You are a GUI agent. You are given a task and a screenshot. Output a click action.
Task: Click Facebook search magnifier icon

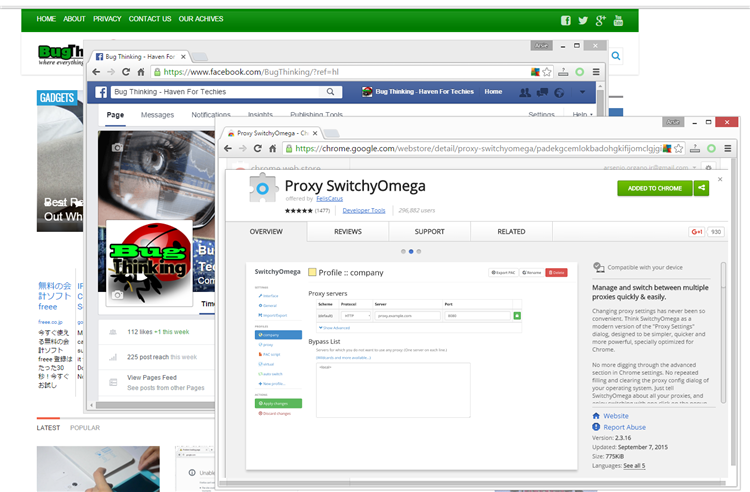coord(331,92)
